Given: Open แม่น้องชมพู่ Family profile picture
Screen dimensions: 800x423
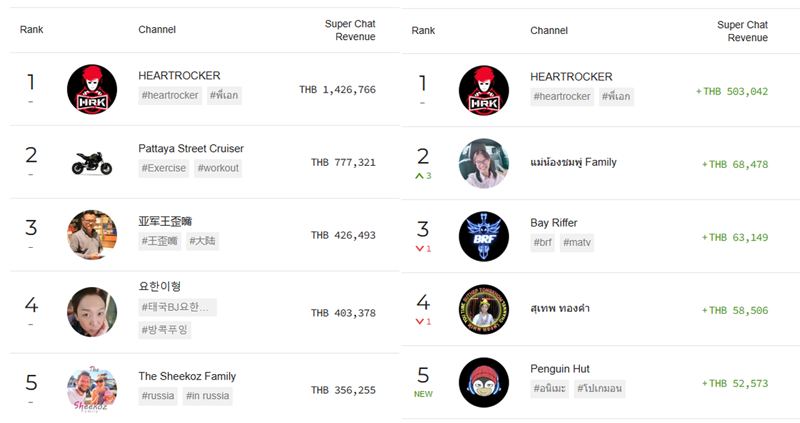Looking at the screenshot, I should point(484,163).
